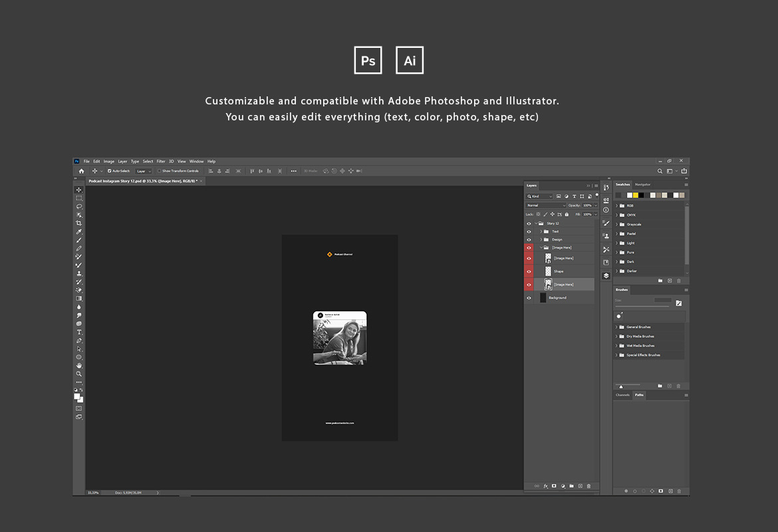This screenshot has height=532, width=778.
Task: Switch to the Navigator tab
Action: (x=642, y=185)
